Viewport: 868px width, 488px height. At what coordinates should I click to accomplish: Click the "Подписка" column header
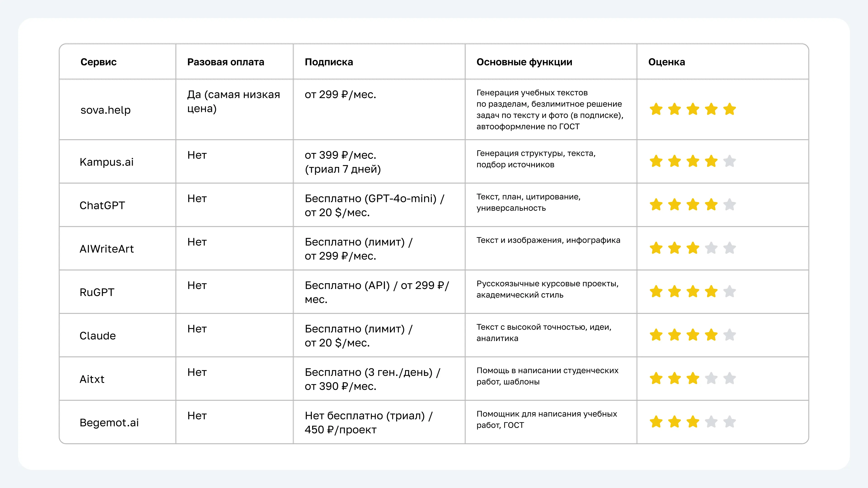[x=329, y=62]
